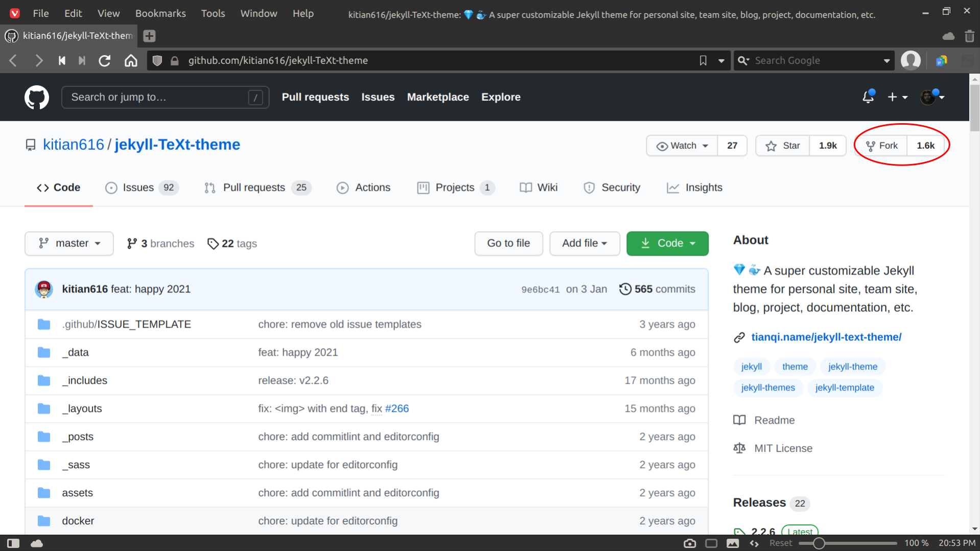Click the translate extension icon

[x=941, y=61]
